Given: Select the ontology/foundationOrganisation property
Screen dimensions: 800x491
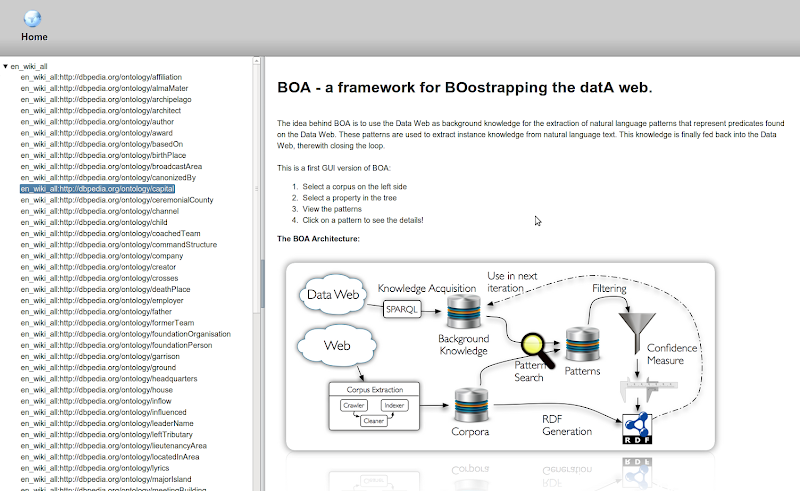Looking at the screenshot, I should 126,334.
